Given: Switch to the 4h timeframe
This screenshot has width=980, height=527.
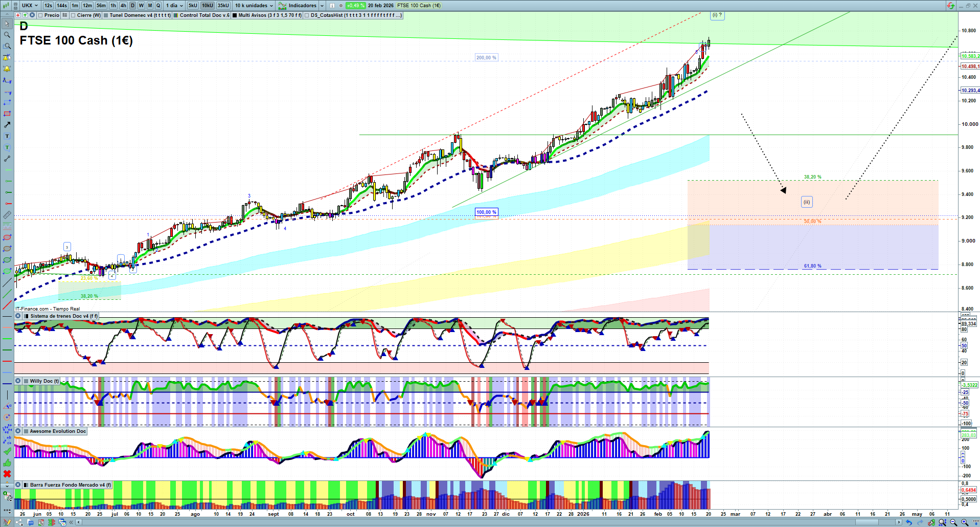Looking at the screenshot, I should click(123, 6).
